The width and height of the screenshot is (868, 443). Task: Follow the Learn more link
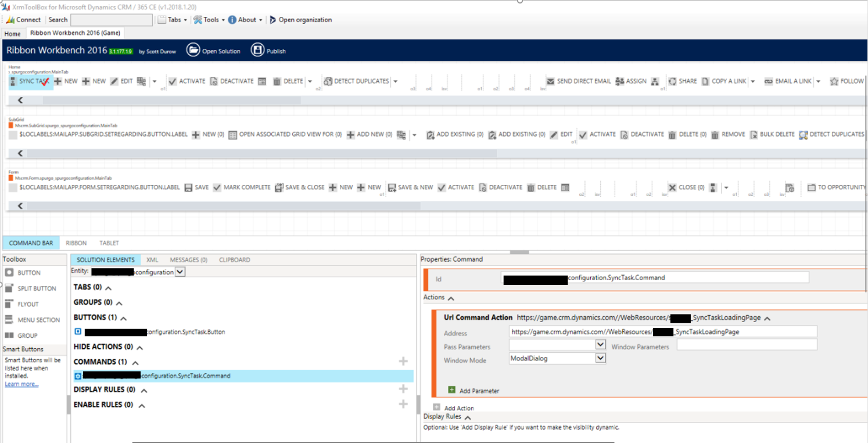click(21, 384)
